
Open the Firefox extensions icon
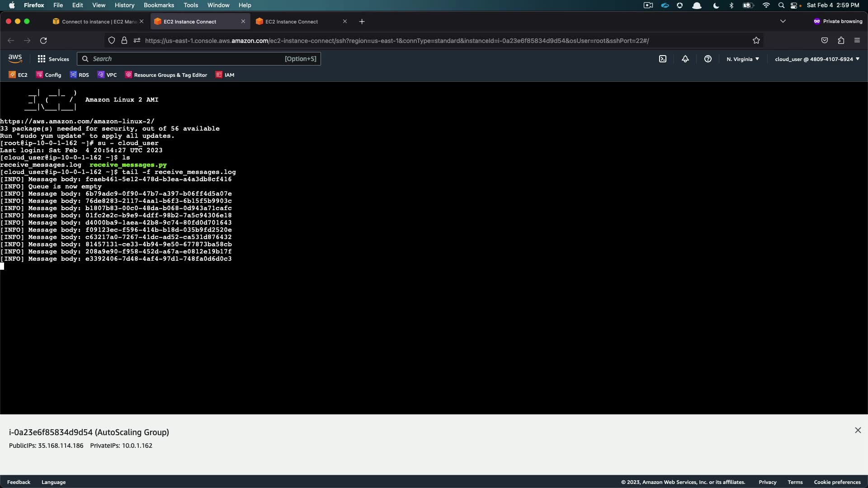841,41
